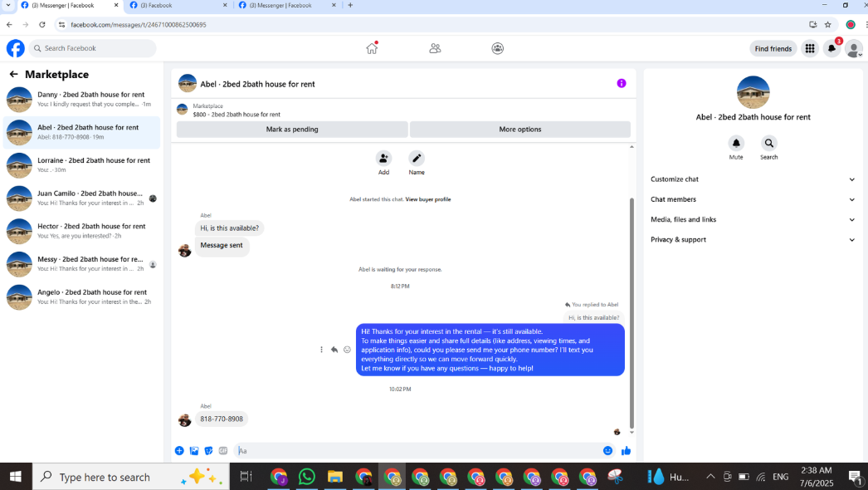Click the browser address bar URL
The image size is (868, 490).
139,24
